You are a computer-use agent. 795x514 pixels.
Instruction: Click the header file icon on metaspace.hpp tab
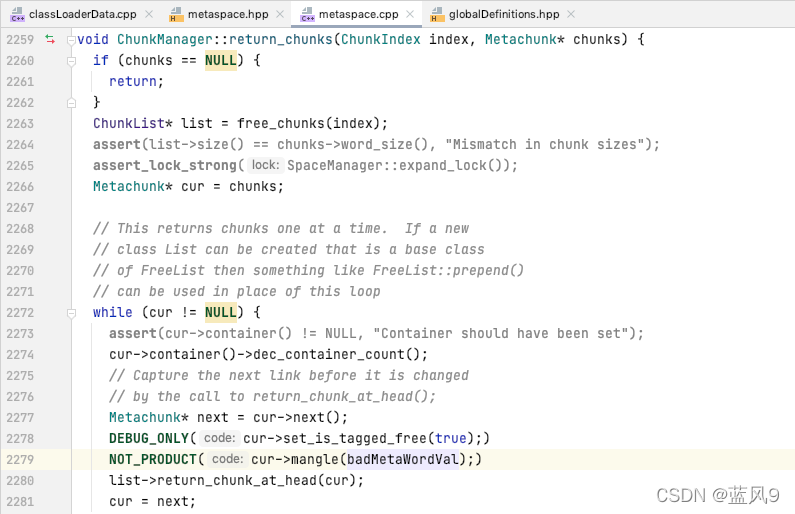176,15
